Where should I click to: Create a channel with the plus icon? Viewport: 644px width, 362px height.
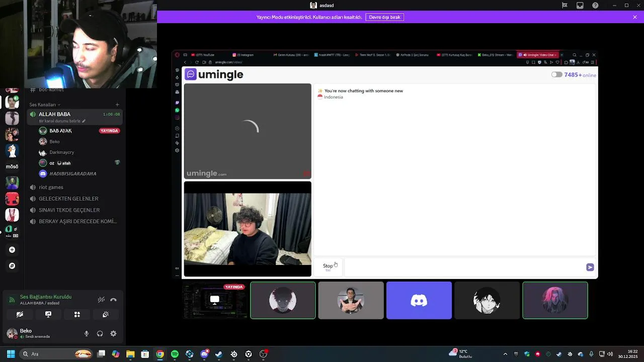(117, 105)
